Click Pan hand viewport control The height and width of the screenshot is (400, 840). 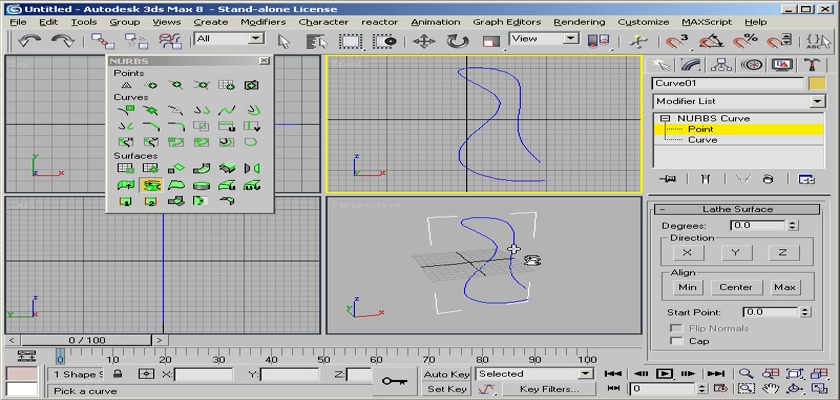pyautogui.click(x=770, y=389)
